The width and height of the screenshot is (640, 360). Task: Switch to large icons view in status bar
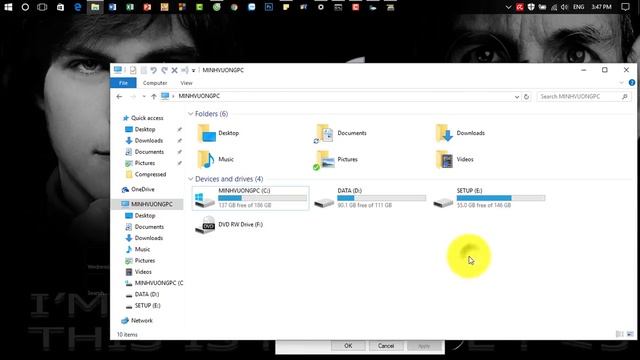pos(630,334)
